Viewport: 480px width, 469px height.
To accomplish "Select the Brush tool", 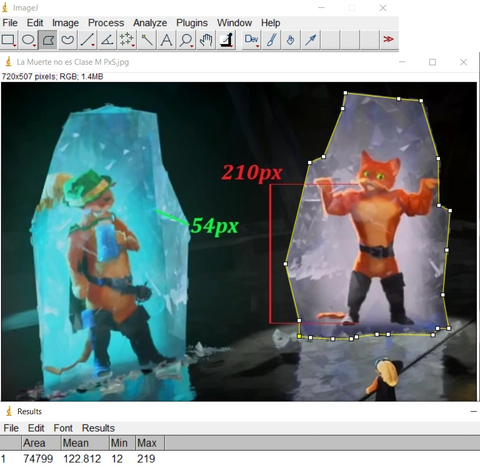I will 271,40.
